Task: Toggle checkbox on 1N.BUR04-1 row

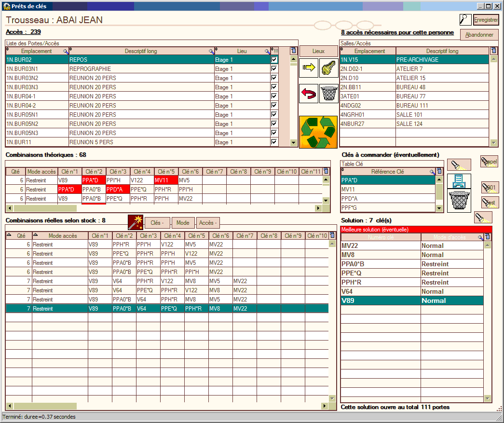Action: [x=274, y=96]
